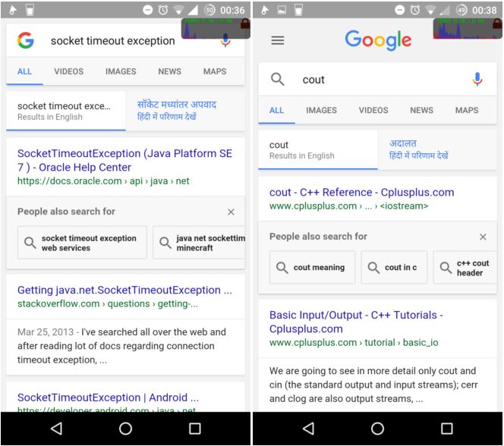Select the 'cout' Results in English option
The width and height of the screenshot is (504, 446).
click(x=317, y=149)
